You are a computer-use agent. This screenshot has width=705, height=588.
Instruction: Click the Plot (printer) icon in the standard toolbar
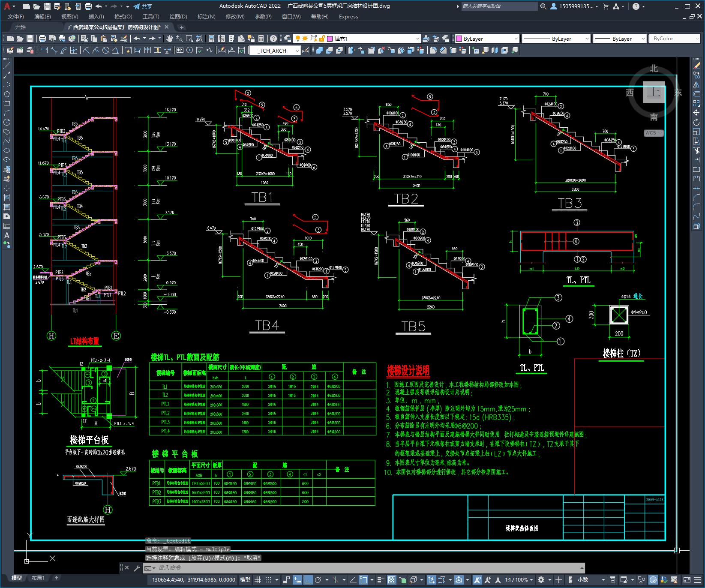pos(42,39)
